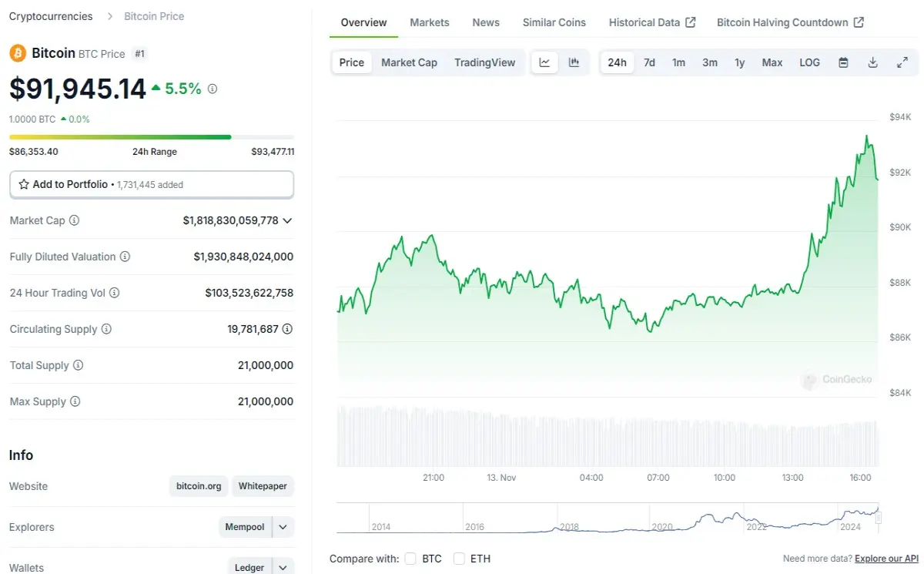Toggle the LOG scale button

pyautogui.click(x=809, y=62)
